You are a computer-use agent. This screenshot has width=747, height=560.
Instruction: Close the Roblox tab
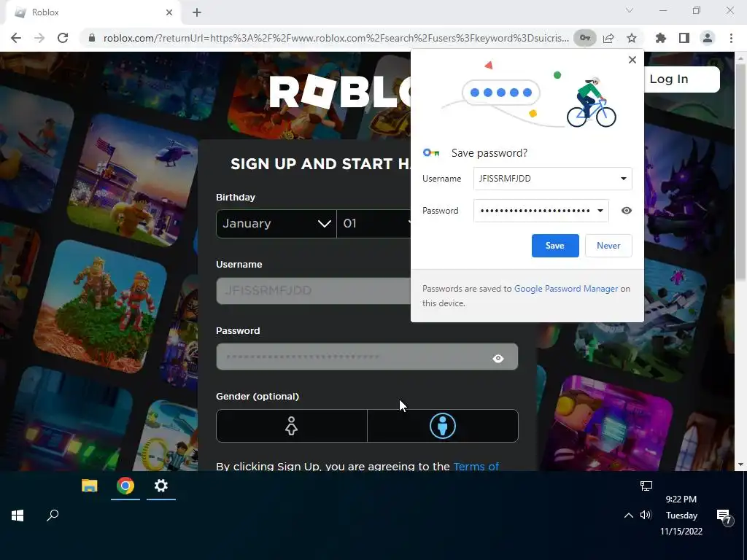[x=169, y=12]
